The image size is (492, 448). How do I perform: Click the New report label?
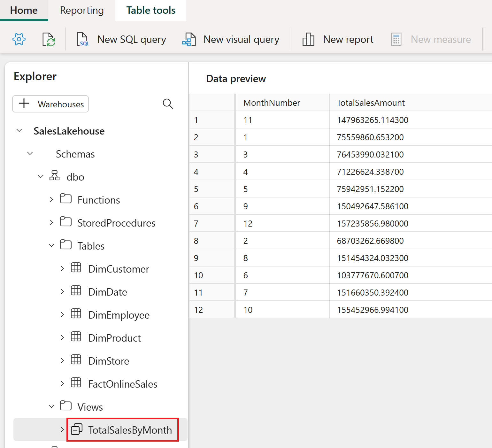348,39
